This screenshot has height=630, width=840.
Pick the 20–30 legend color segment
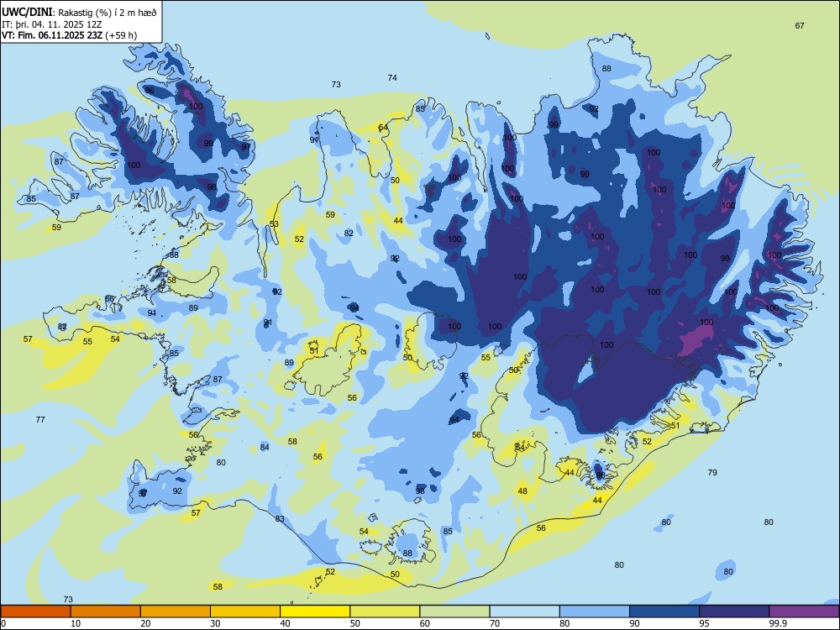click(176, 612)
